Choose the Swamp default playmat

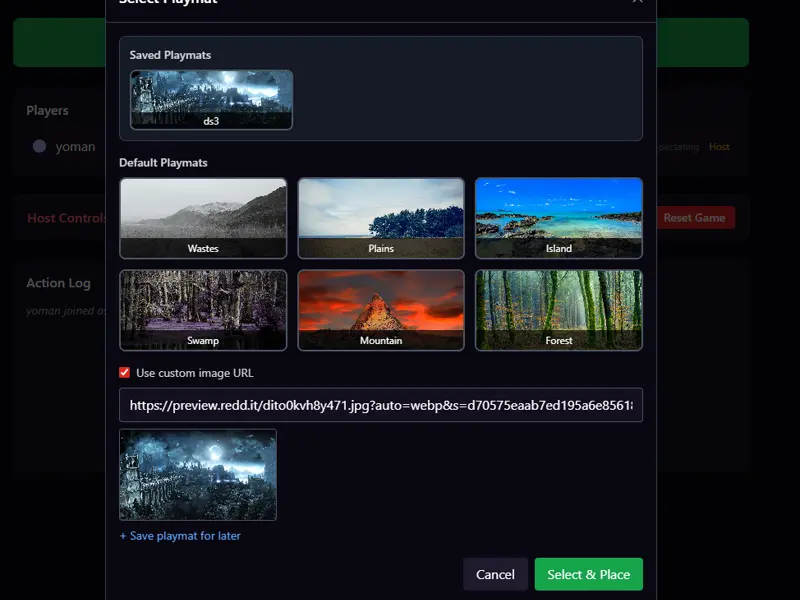[x=203, y=310]
